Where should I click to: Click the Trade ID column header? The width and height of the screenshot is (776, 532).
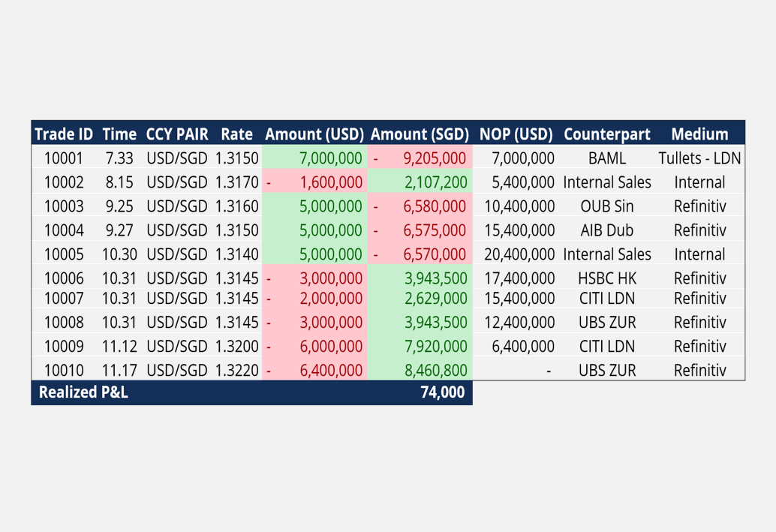[x=64, y=134]
